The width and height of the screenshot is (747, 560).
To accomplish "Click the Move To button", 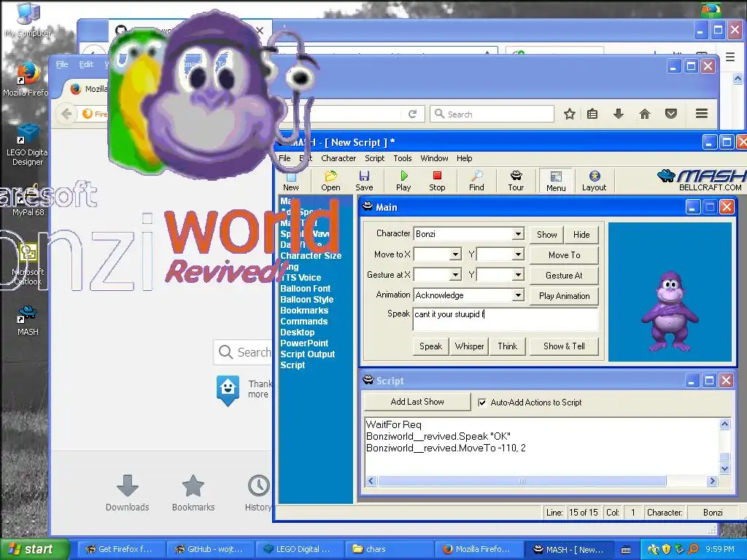I will pos(564,254).
